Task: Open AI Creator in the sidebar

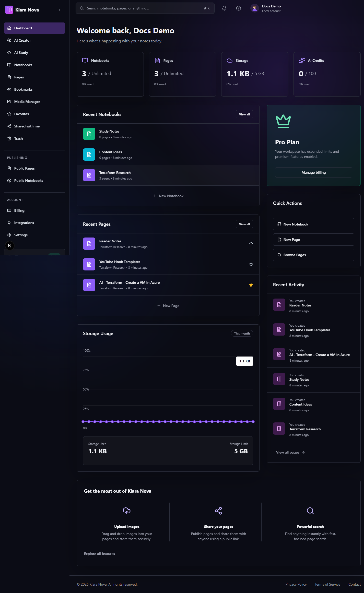Action: [34, 40]
